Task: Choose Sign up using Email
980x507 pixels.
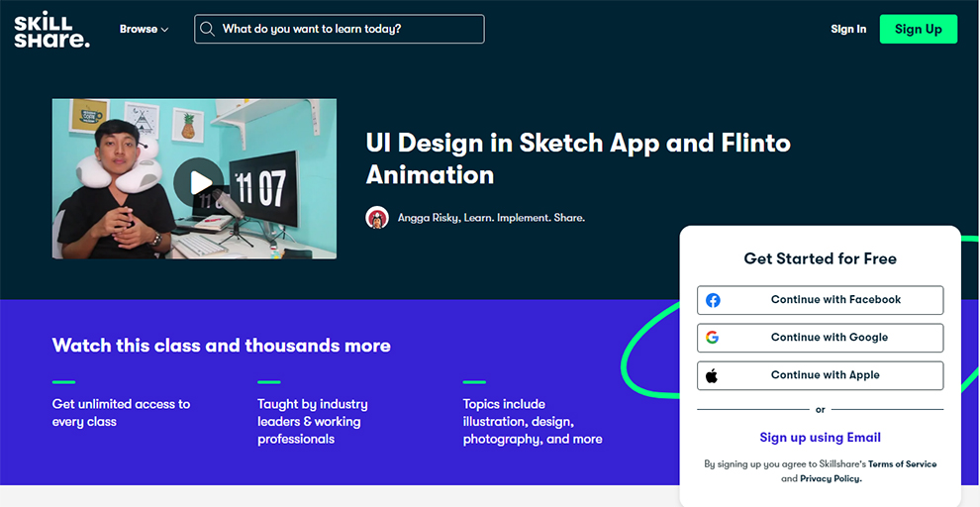Action: [820, 438]
